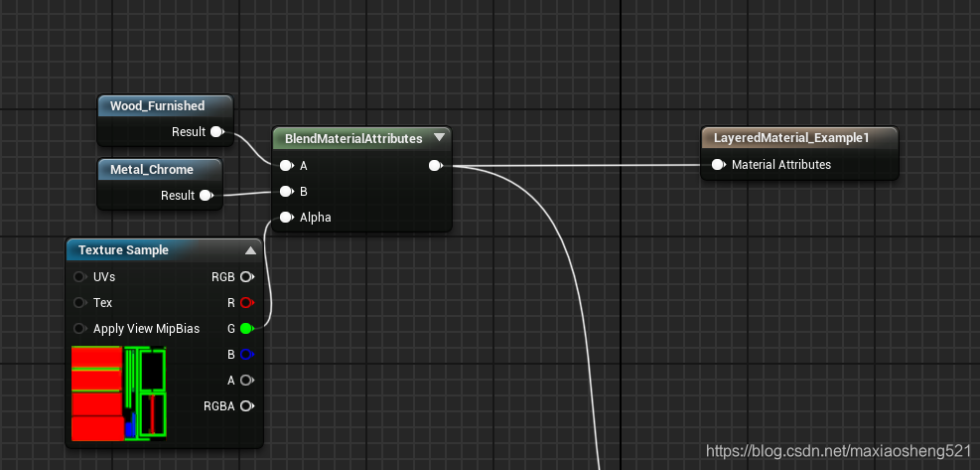Image resolution: width=980 pixels, height=470 pixels.
Task: Click the green G channel output pin
Action: 247,329
